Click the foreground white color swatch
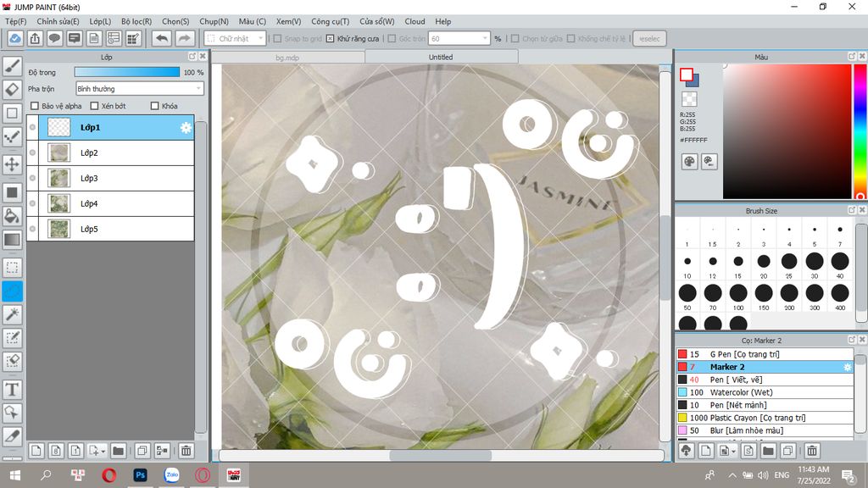 pyautogui.click(x=687, y=75)
